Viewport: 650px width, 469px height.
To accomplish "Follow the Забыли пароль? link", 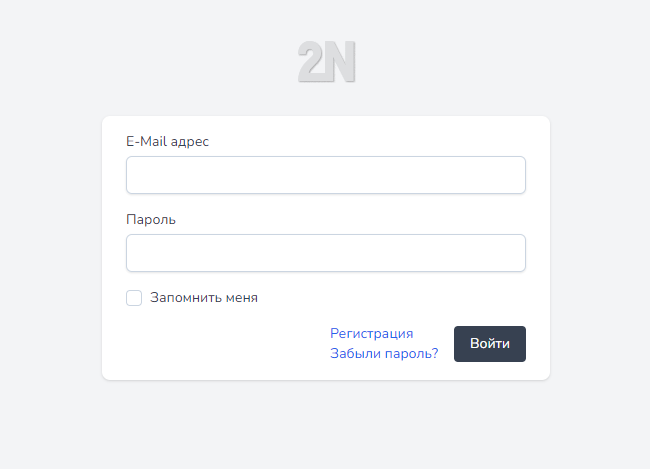I will coord(384,353).
